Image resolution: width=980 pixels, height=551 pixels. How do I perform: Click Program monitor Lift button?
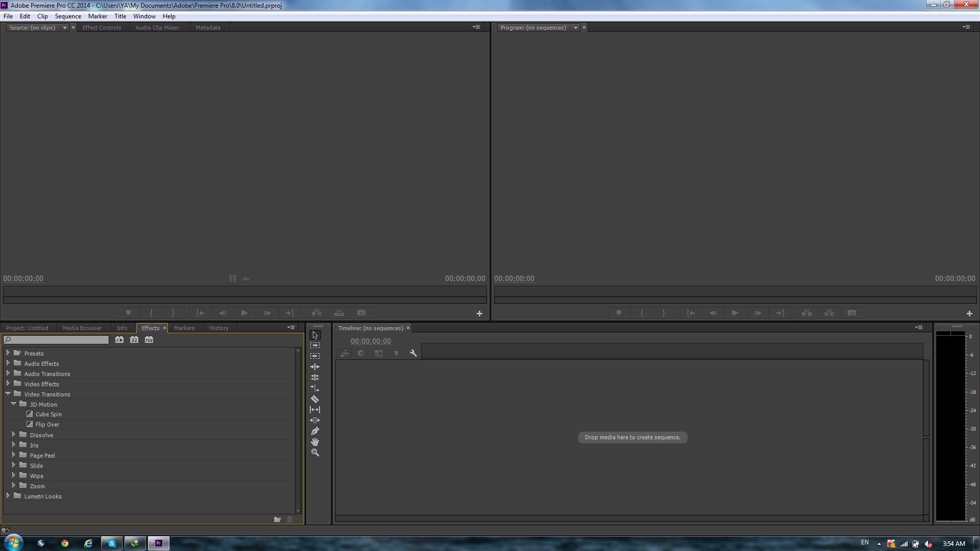tap(806, 313)
